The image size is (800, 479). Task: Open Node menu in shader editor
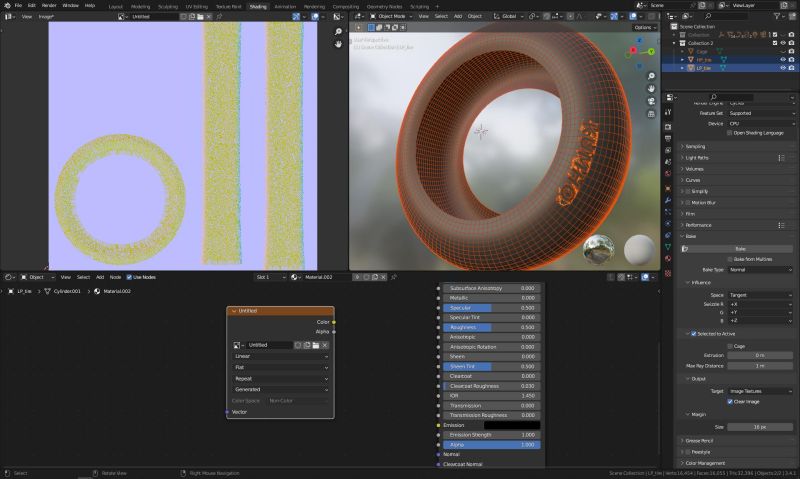[115, 278]
